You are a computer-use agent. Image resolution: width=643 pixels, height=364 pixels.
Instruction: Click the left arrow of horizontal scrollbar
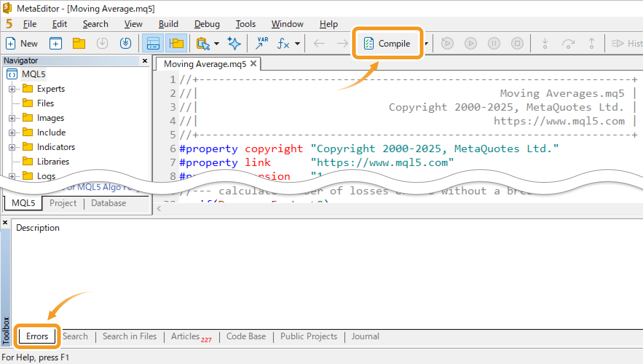[159, 209]
